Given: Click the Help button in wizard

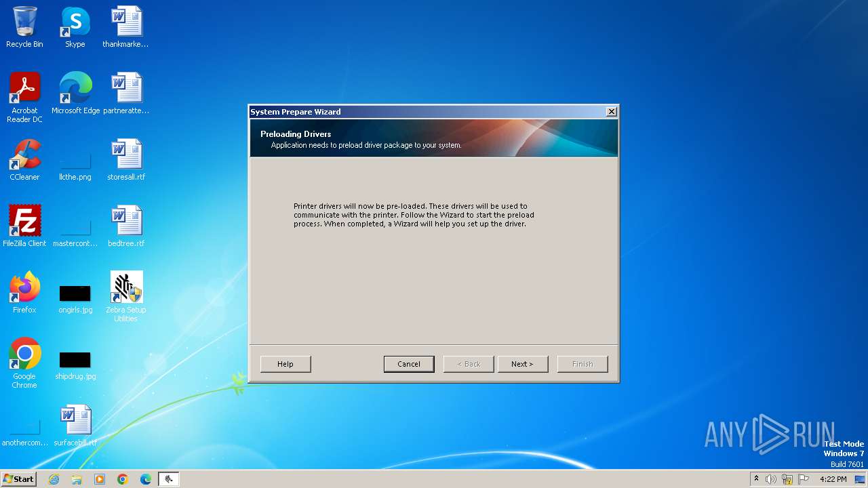Looking at the screenshot, I should 285,364.
